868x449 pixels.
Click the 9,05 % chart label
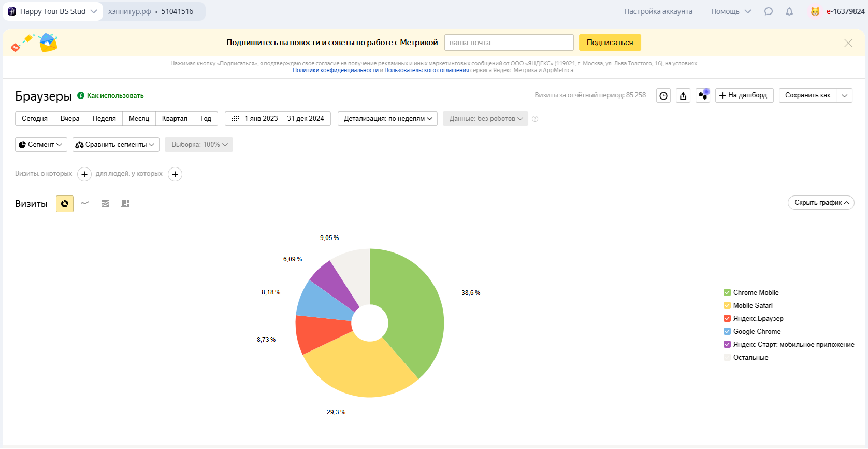(x=329, y=238)
